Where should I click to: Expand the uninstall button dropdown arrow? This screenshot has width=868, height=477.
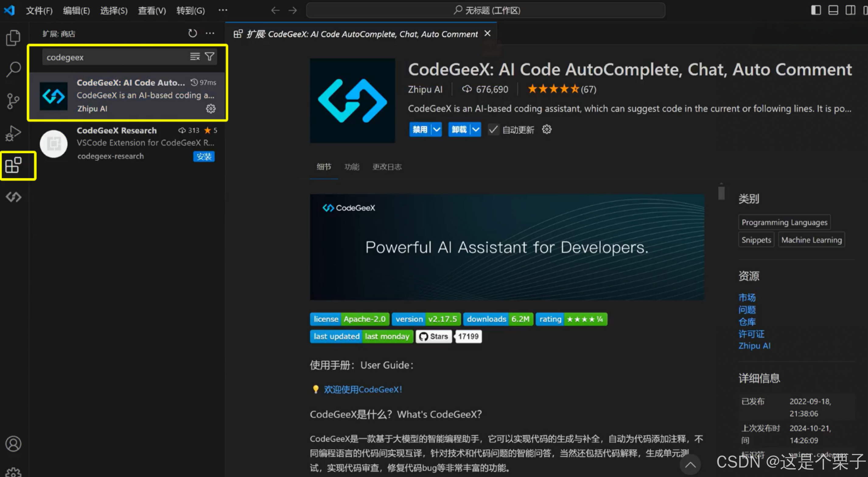[476, 130]
